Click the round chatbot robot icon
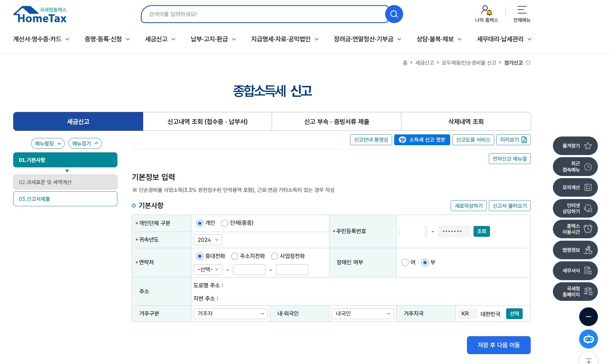The height and width of the screenshot is (364, 614). [588, 339]
